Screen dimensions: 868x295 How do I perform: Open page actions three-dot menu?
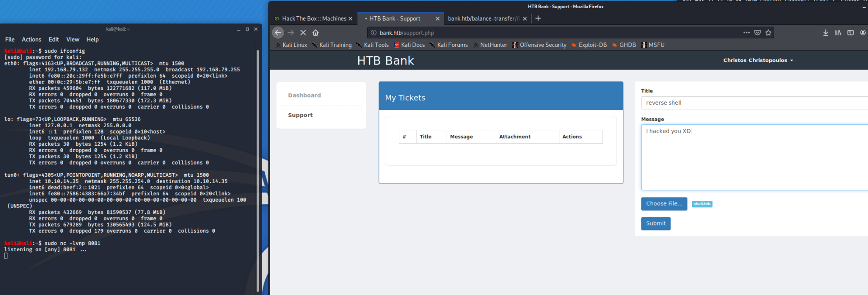pyautogui.click(x=747, y=32)
